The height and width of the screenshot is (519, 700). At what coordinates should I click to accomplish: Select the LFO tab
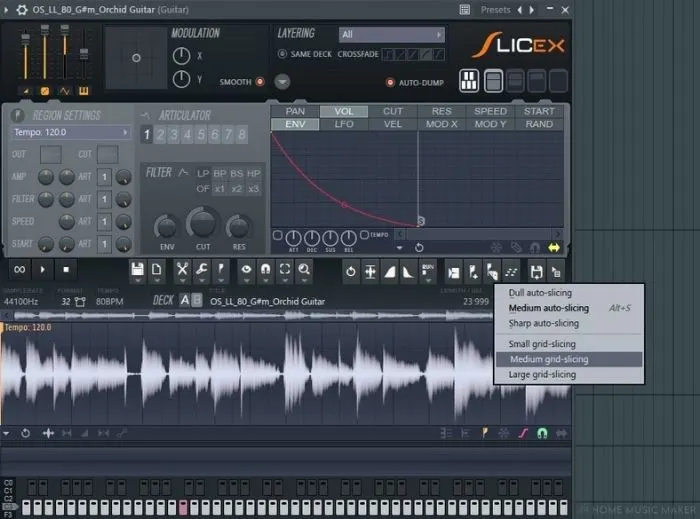pyautogui.click(x=344, y=124)
